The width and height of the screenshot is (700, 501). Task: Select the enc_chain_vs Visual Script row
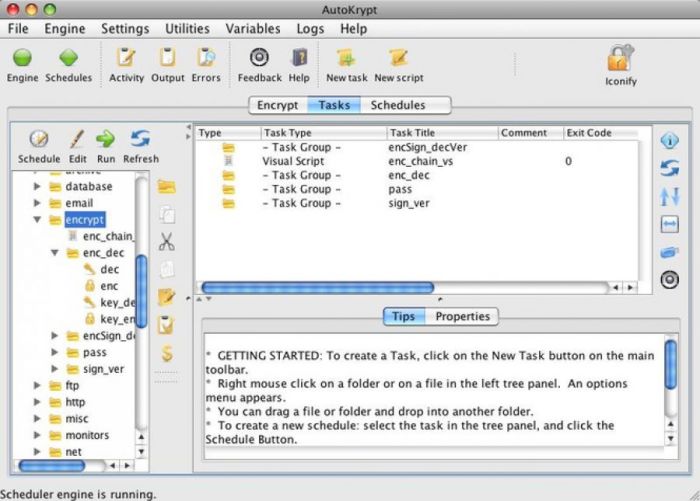417,161
